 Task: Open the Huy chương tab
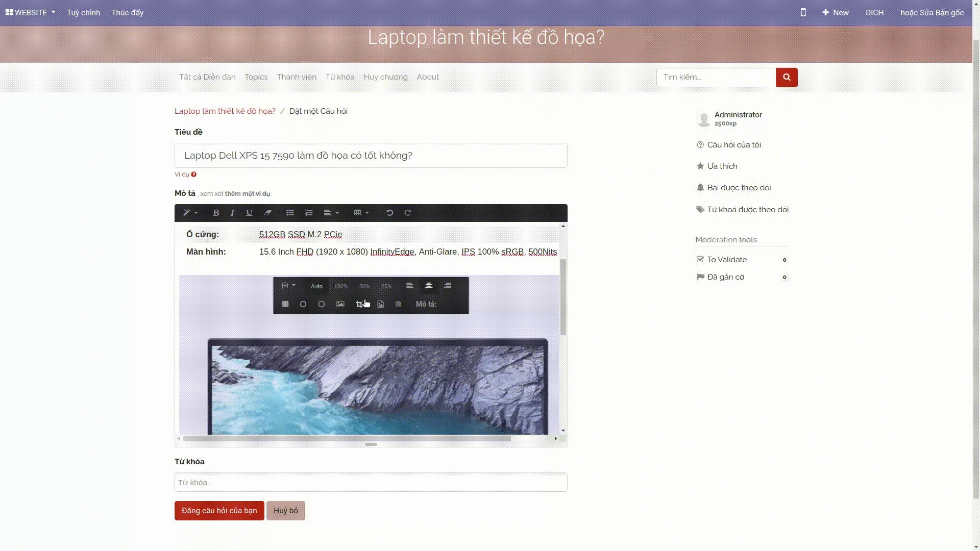[385, 77]
